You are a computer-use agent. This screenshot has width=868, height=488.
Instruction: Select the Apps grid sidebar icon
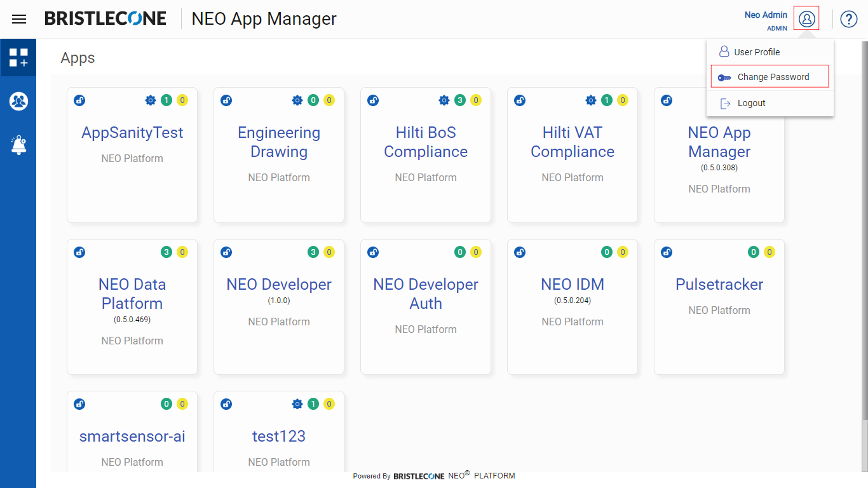[x=18, y=57]
